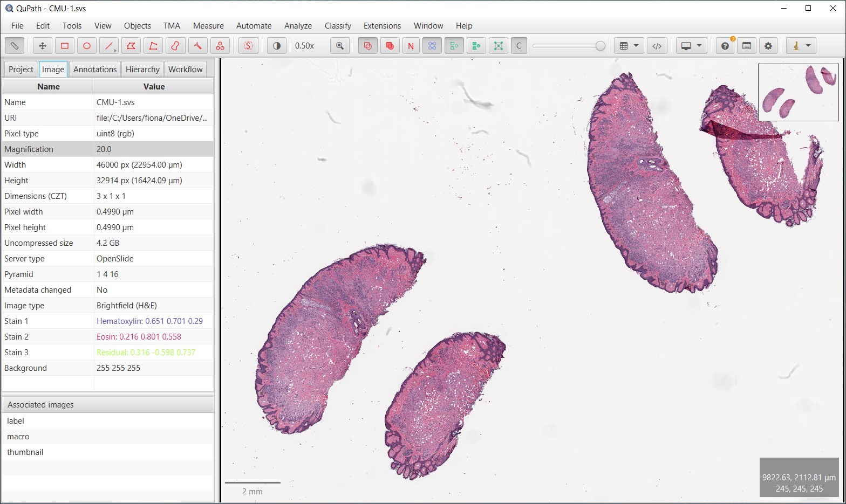
Task: Open the microscope viewer dropdown arrow
Action: 808,46
